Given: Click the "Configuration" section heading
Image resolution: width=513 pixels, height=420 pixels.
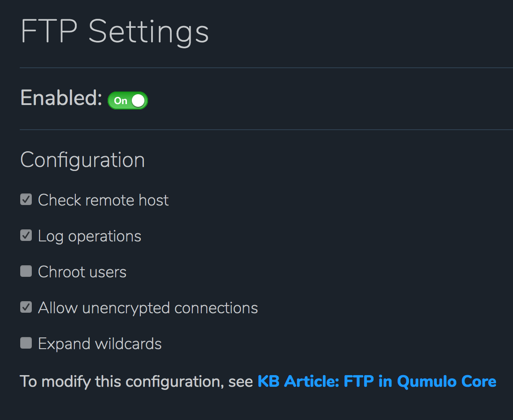Looking at the screenshot, I should (83, 160).
